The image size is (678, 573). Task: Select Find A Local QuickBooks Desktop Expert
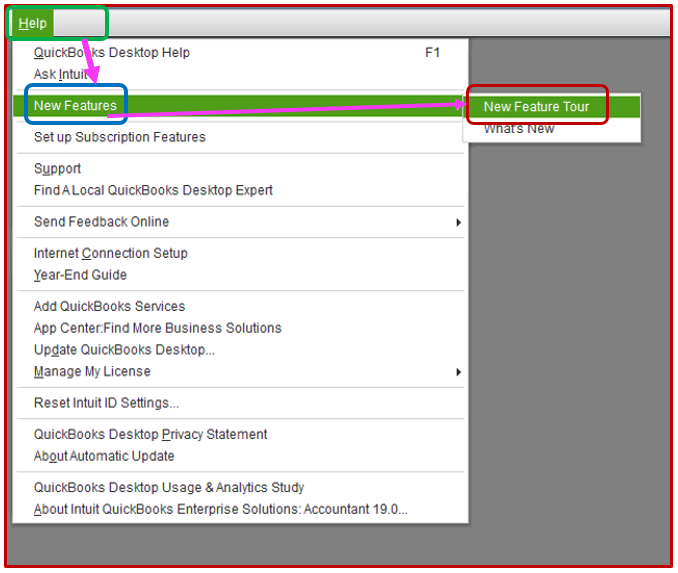point(240,190)
